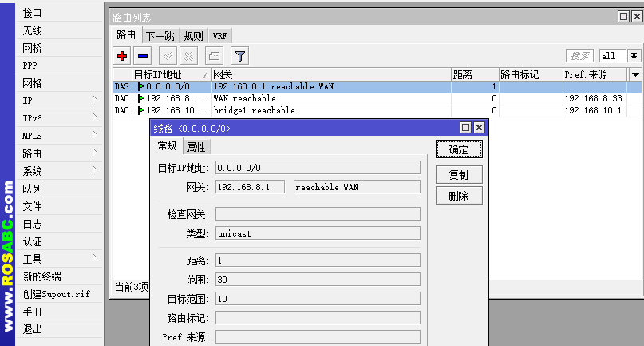Maximize the route list window
This screenshot has height=346, width=644.
point(623,17)
